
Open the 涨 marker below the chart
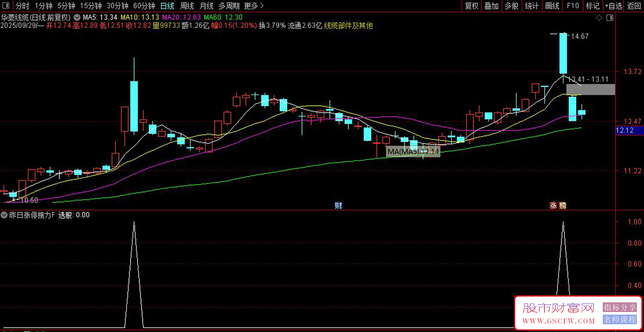[554, 206]
